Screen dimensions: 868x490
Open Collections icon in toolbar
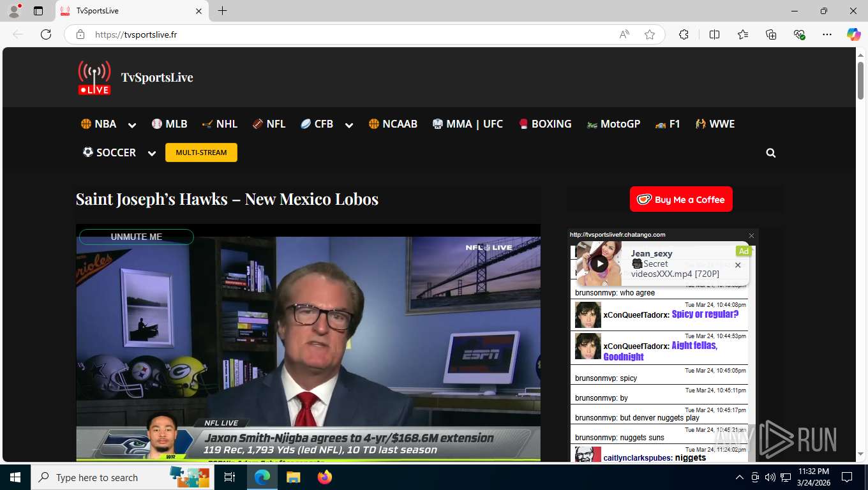pos(771,34)
